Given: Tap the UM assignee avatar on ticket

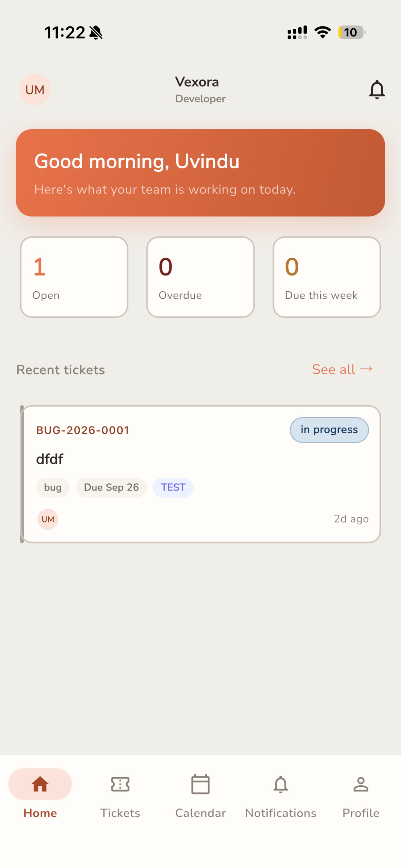Looking at the screenshot, I should click(48, 519).
